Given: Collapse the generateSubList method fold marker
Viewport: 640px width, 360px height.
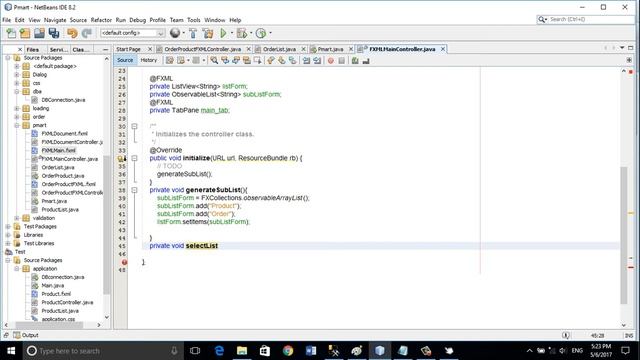Looking at the screenshot, I should [134, 190].
